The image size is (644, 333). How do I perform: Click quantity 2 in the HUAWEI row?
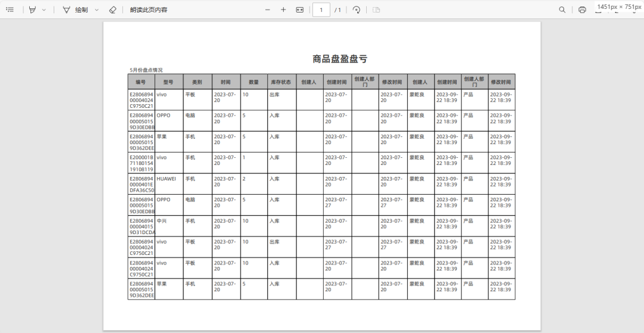point(254,183)
